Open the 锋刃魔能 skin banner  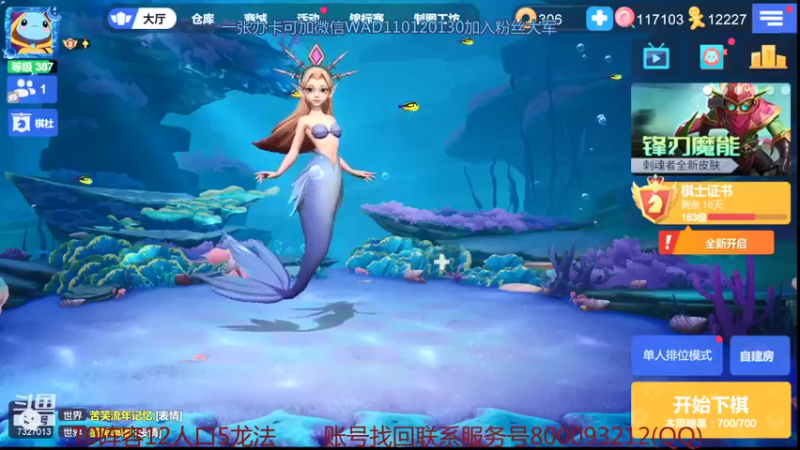click(x=711, y=129)
